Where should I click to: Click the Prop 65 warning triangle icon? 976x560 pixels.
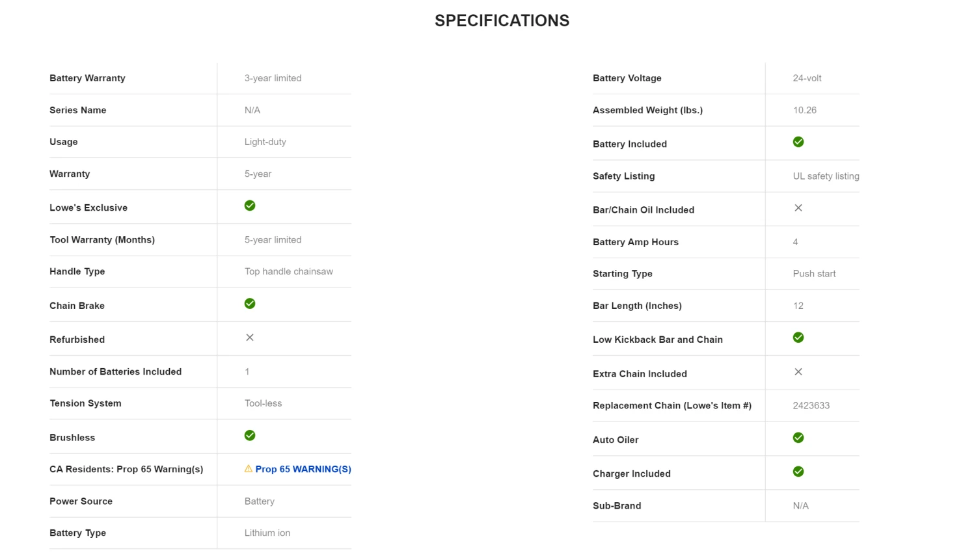[x=249, y=469]
